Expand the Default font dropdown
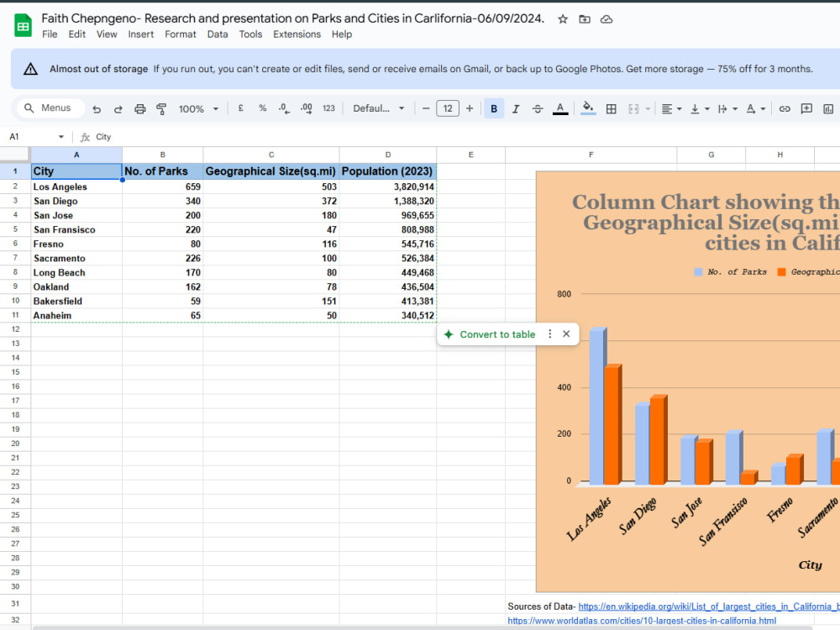Viewport: 840px width, 630px height. tap(378, 108)
